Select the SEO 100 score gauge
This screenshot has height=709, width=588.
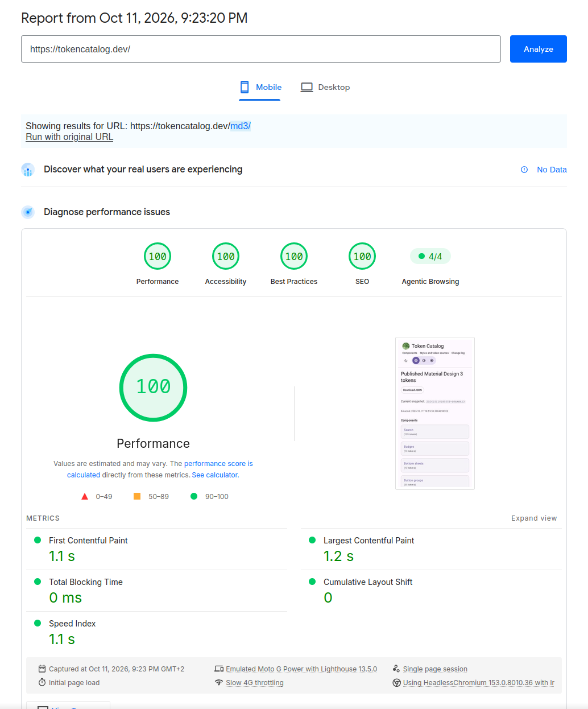[x=362, y=257]
